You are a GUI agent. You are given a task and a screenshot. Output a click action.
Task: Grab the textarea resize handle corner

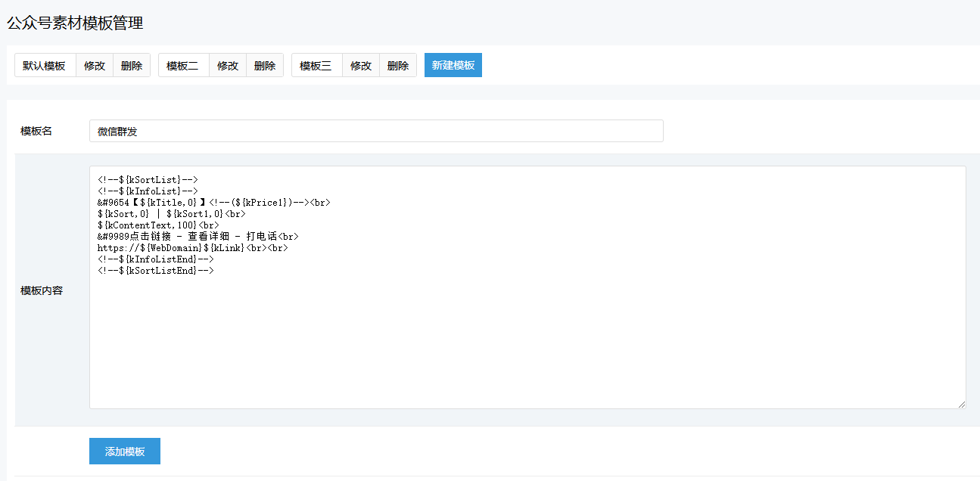click(962, 405)
